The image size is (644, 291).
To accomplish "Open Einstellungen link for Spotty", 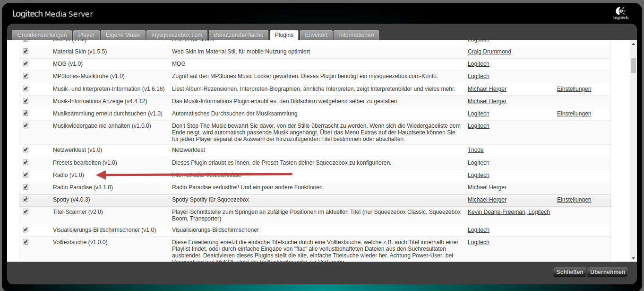I will click(574, 200).
